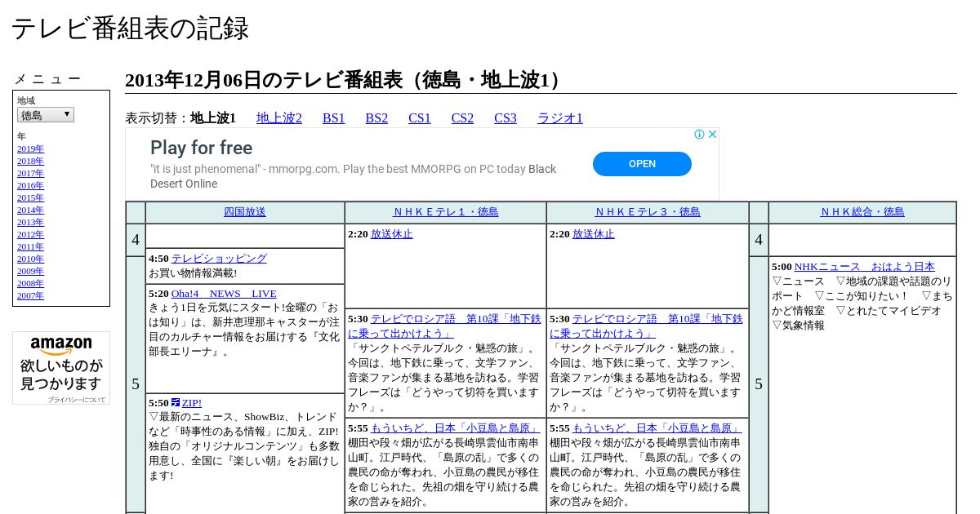Open the 四国放送 channel header link
980x514 pixels.
[x=245, y=212]
